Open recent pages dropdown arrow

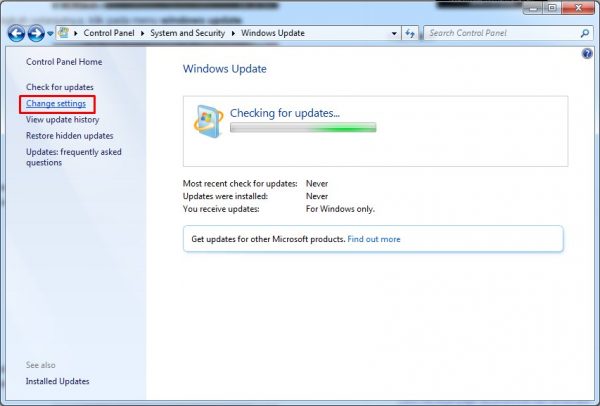pyautogui.click(x=50, y=34)
